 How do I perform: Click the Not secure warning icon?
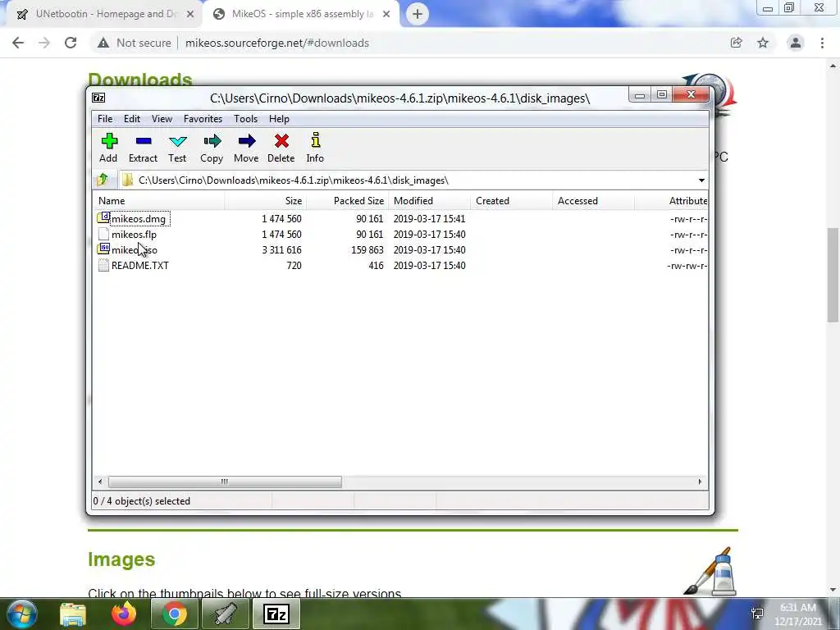[x=103, y=43]
